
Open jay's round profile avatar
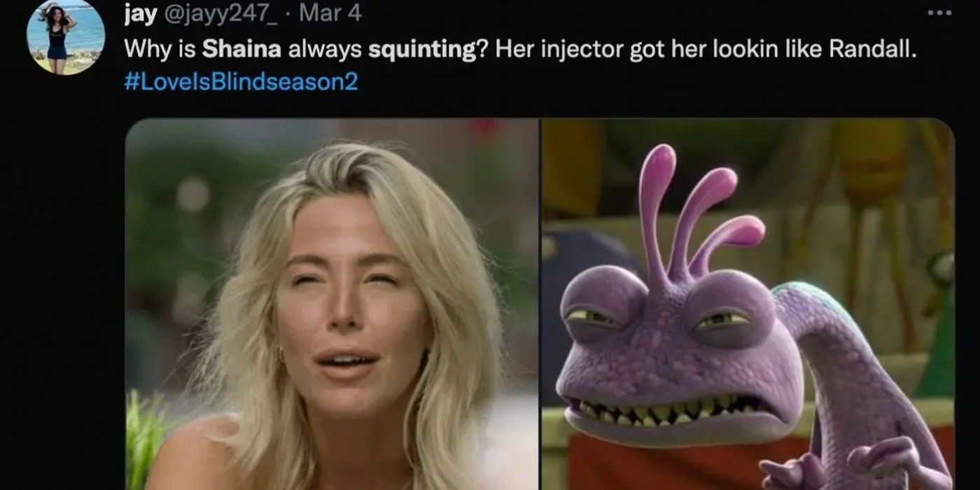(x=65, y=36)
